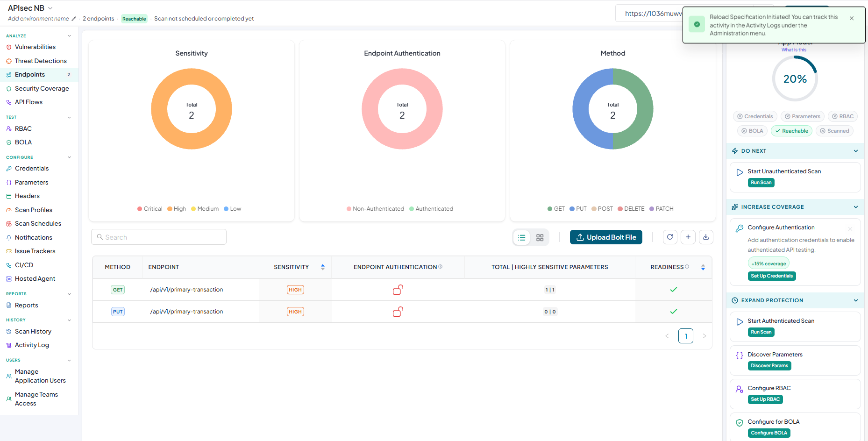Click the GET /api/v1/primary-transaction endpoint

coord(186,290)
